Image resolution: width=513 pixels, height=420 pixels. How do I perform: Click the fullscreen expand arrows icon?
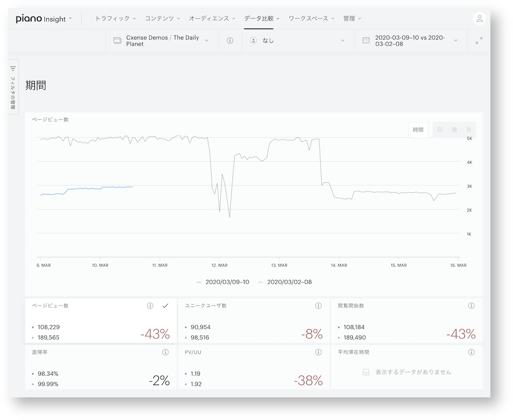pos(479,41)
